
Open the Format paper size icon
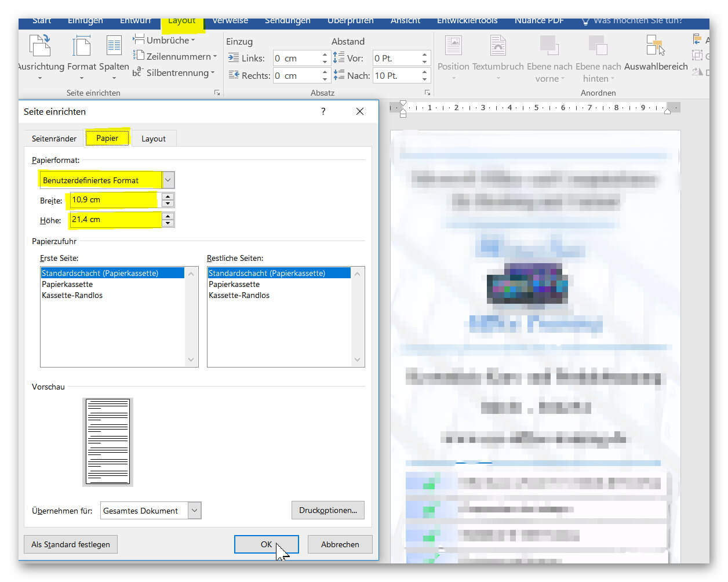point(82,46)
